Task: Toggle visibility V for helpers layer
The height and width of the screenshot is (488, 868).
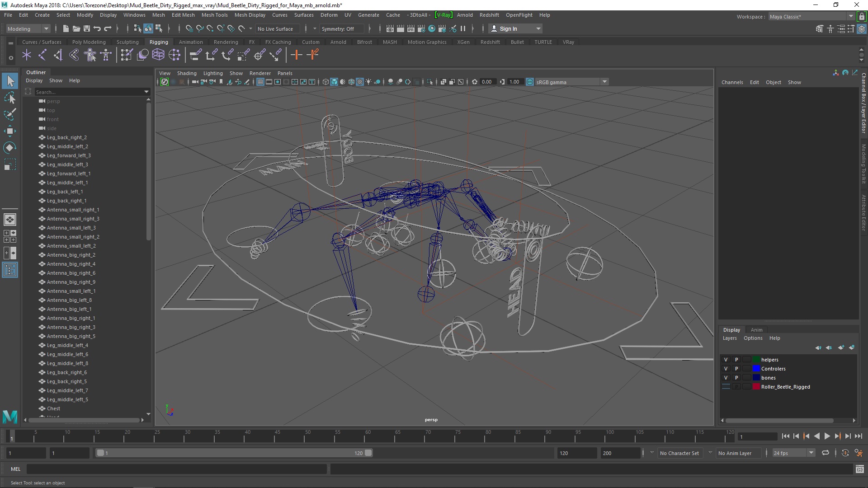Action: (x=726, y=359)
